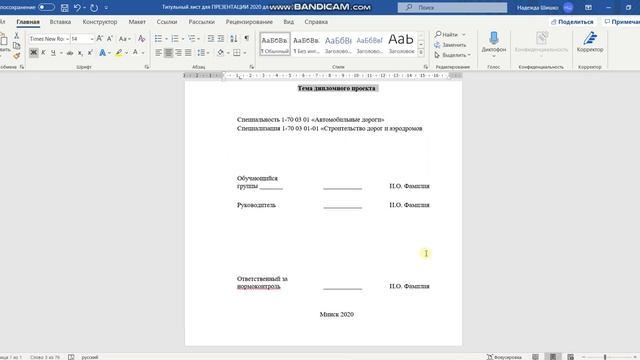Click the Поделиться share button
The width and height of the screenshot is (640, 360).
click(572, 22)
